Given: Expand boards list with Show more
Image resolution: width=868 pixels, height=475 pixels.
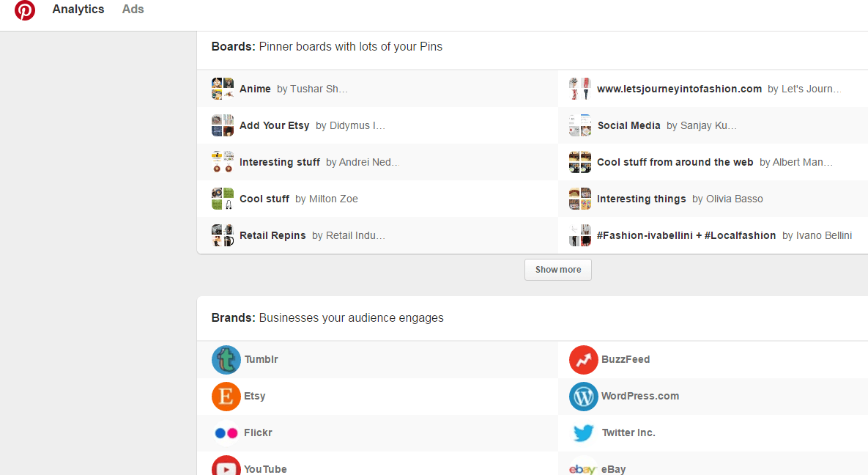Looking at the screenshot, I should click(558, 270).
